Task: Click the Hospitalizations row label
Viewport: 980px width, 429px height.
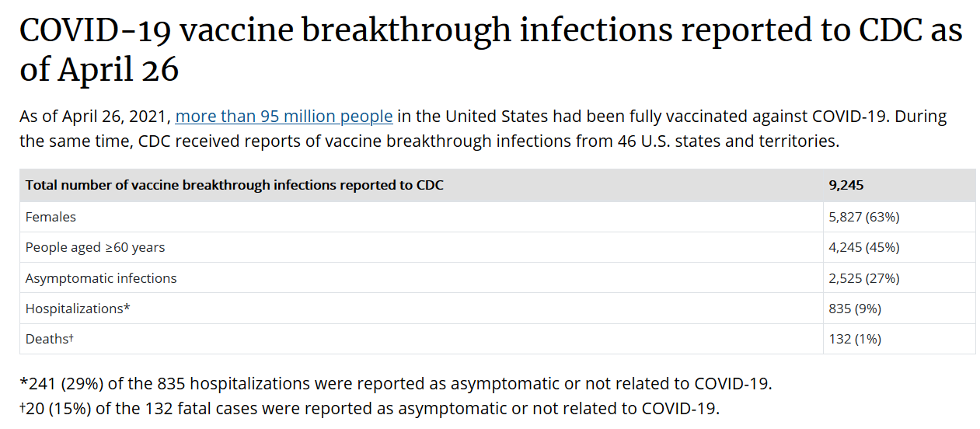Action: click(x=77, y=309)
